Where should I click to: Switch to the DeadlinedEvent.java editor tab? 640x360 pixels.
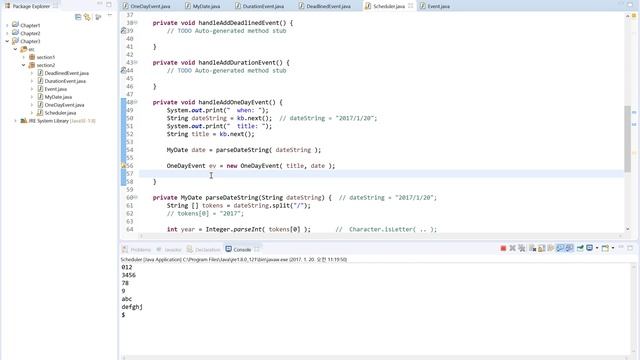tap(324, 6)
